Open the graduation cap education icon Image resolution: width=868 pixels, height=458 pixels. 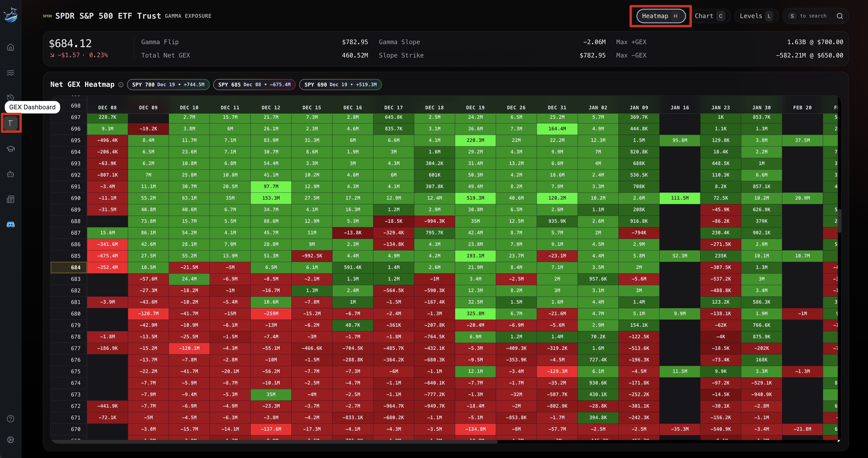tap(10, 149)
